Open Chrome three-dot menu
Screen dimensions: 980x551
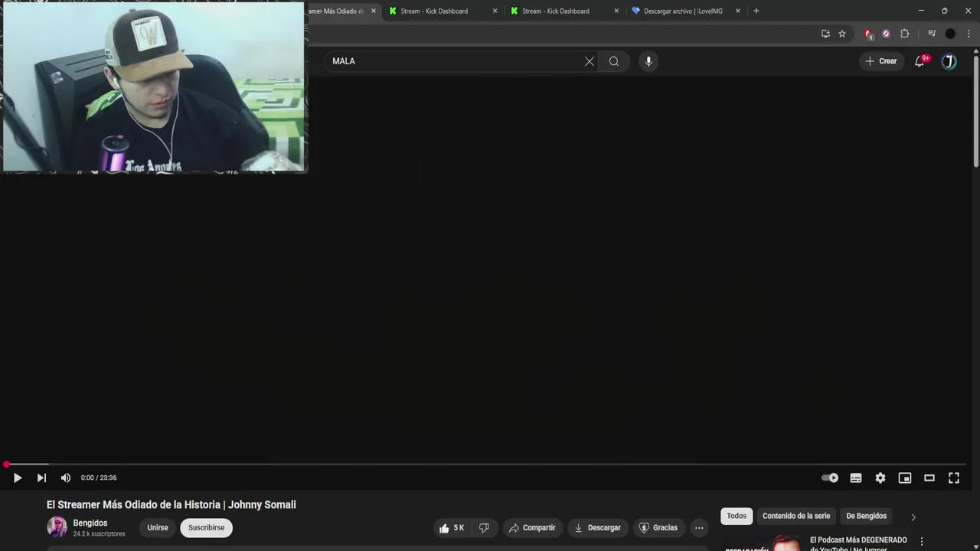tap(969, 34)
